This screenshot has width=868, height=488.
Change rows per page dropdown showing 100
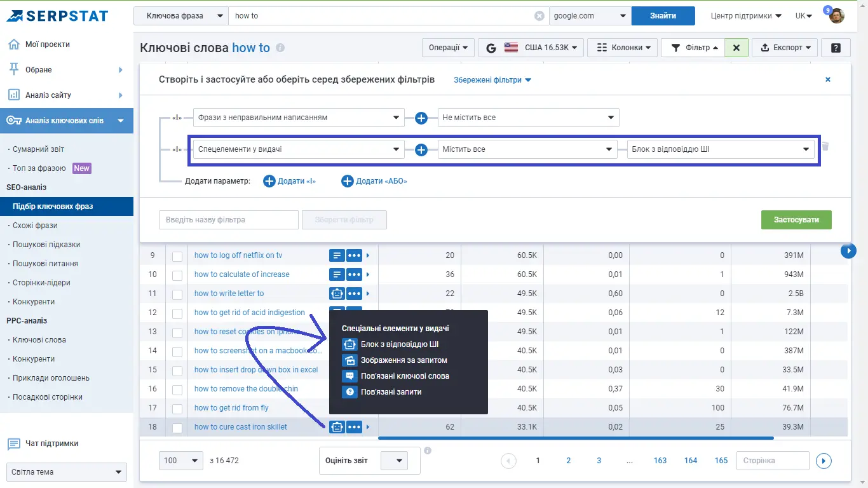181,461
